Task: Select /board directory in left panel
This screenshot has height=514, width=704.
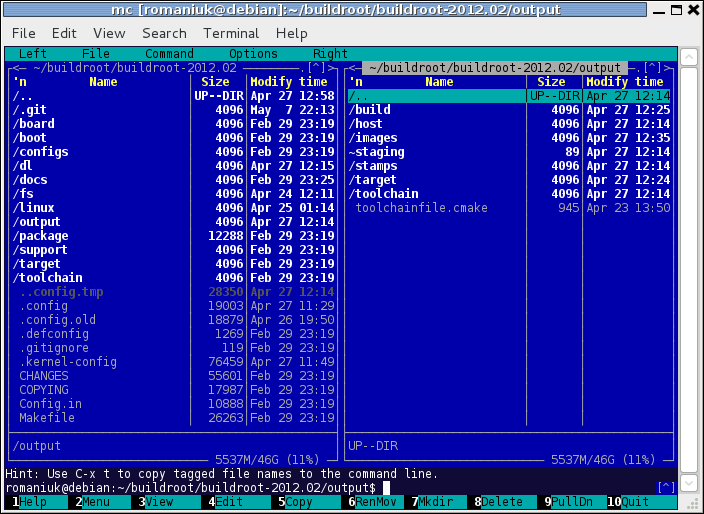Action: tap(173, 123)
